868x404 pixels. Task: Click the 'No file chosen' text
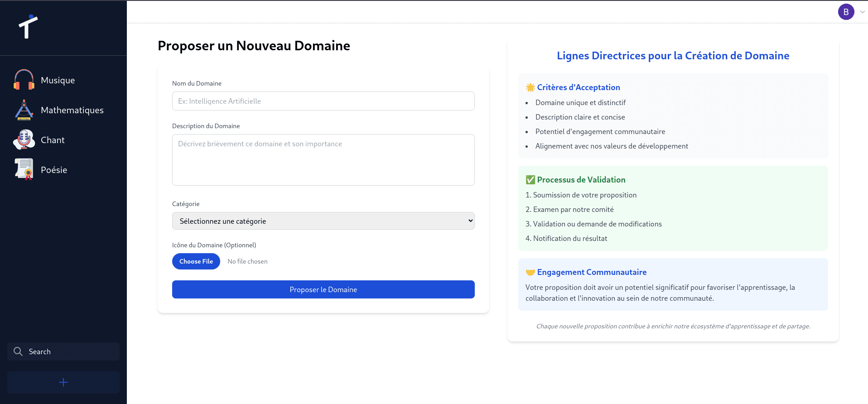tap(247, 261)
